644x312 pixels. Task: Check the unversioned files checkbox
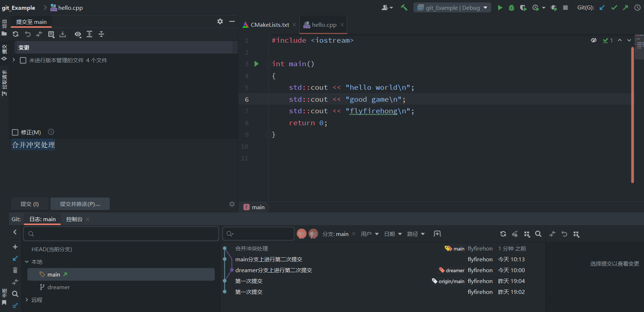23,60
